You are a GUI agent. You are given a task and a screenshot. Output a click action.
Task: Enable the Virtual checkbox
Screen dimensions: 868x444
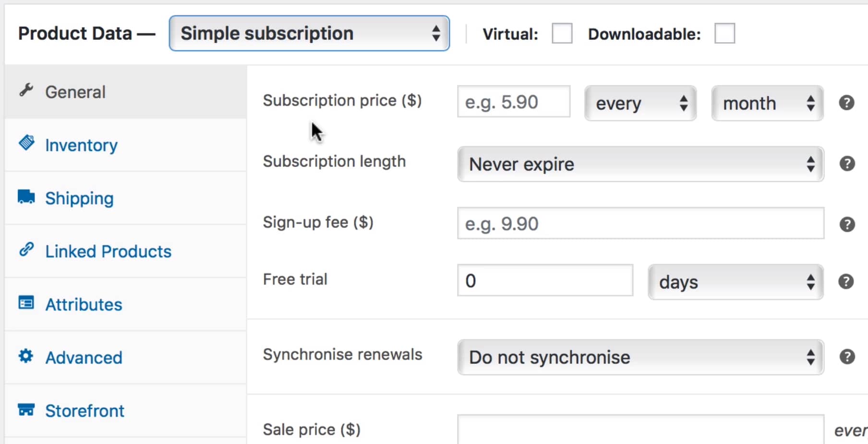pos(562,34)
